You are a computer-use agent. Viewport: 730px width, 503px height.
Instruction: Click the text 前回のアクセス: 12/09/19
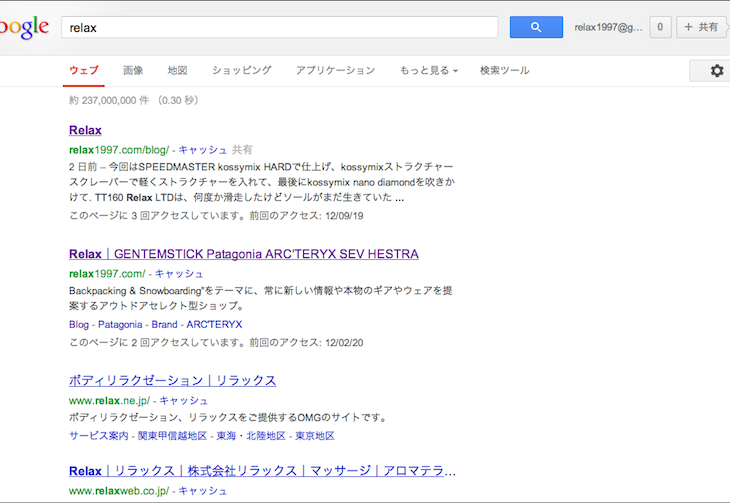pyautogui.click(x=306, y=216)
